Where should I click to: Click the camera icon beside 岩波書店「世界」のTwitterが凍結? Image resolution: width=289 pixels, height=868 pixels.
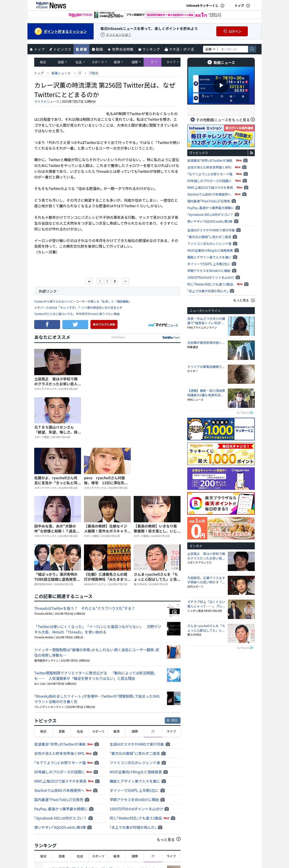[245, 161]
